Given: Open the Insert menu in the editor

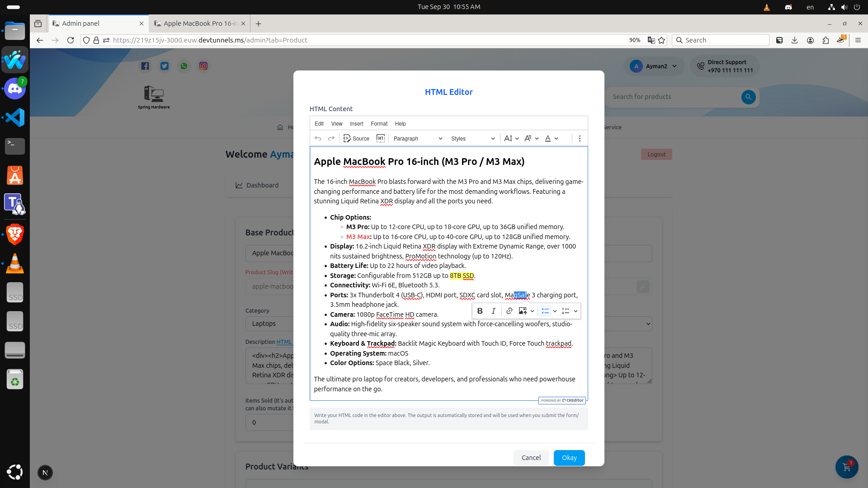Looking at the screenshot, I should tap(357, 123).
